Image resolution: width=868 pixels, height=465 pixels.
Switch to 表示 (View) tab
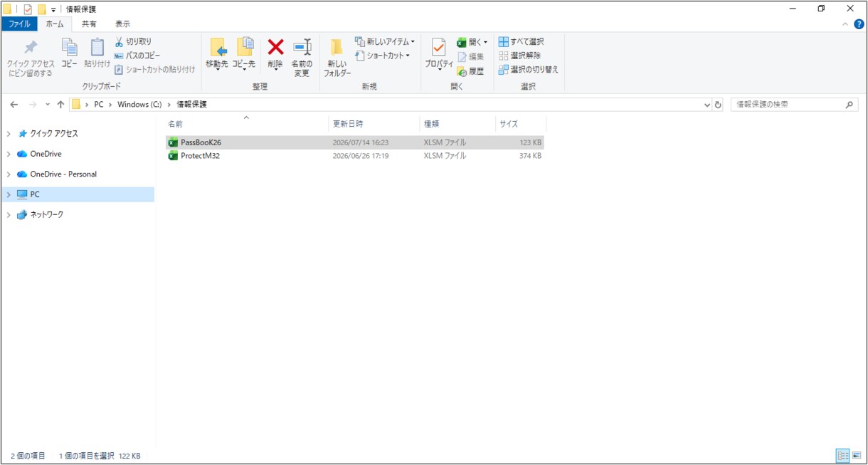122,23
